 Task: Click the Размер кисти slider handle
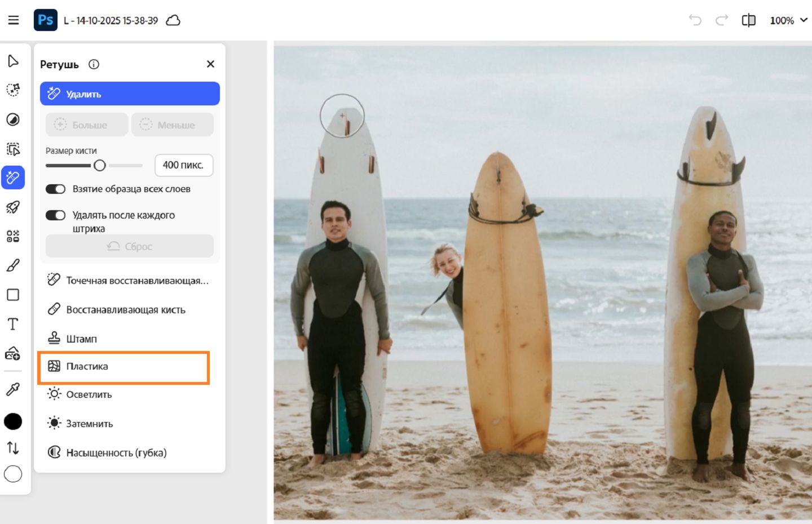(100, 165)
